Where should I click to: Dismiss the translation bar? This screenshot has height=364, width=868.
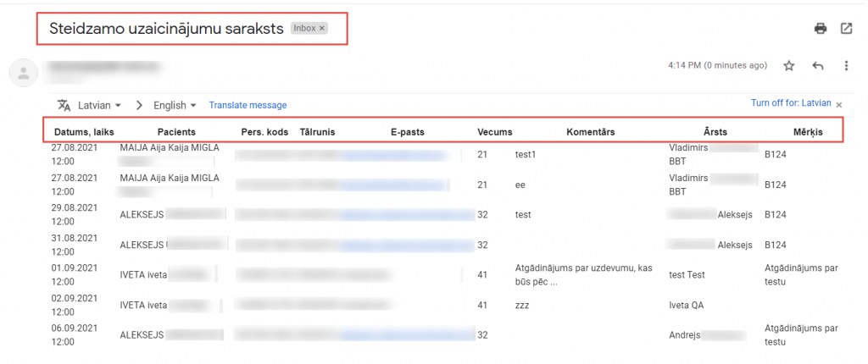click(x=839, y=104)
